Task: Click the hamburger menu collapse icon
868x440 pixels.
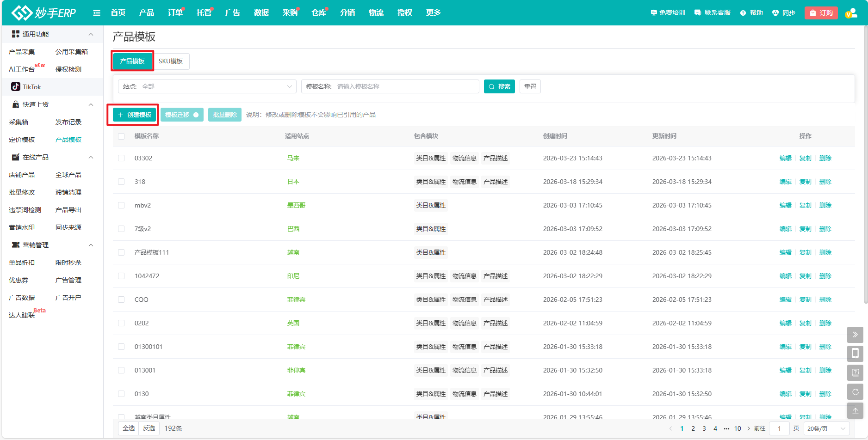Action: tap(97, 13)
